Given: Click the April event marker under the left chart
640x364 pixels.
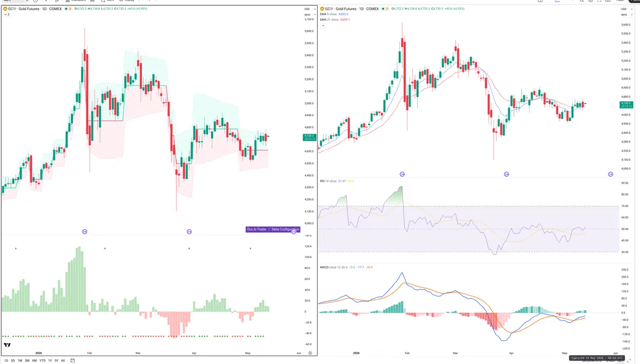Looking at the screenshot, I should pyautogui.click(x=189, y=231).
